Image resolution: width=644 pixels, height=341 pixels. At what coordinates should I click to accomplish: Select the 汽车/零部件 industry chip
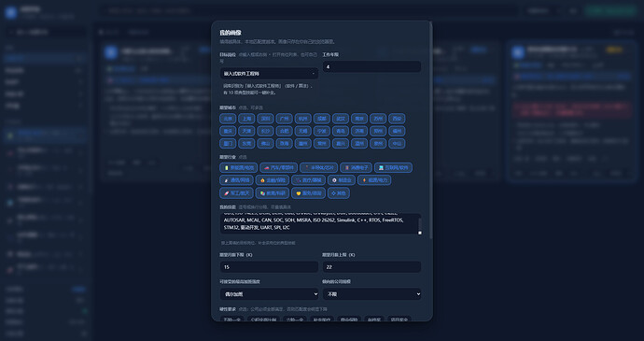[278, 167]
